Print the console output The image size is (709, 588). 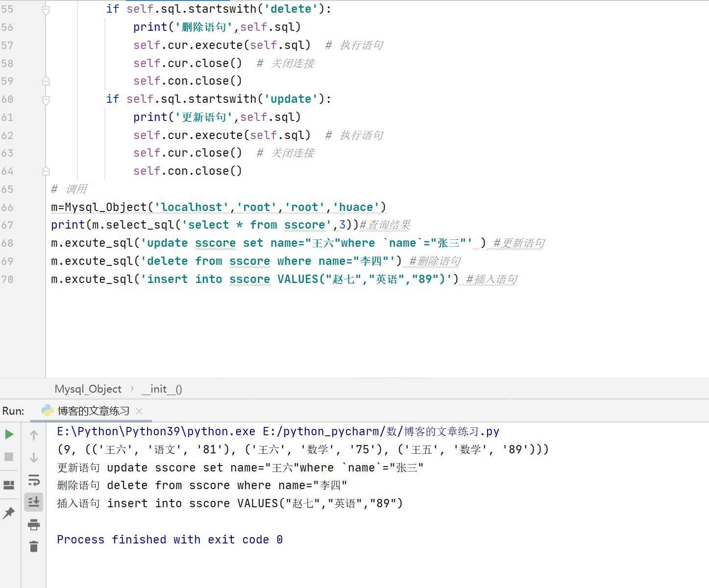(33, 524)
